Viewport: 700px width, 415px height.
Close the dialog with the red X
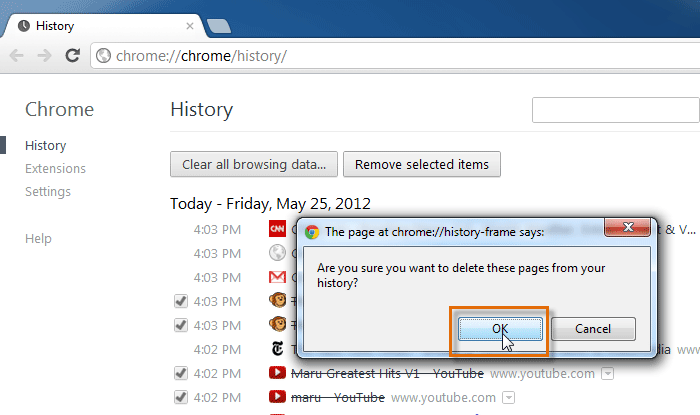point(627,227)
